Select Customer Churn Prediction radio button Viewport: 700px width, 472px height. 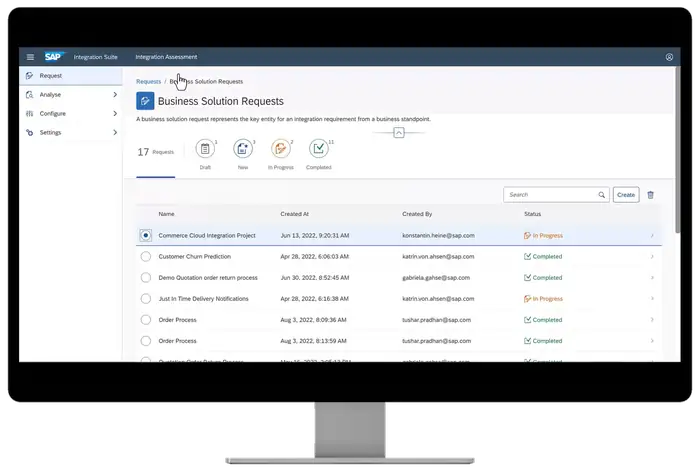[146, 257]
